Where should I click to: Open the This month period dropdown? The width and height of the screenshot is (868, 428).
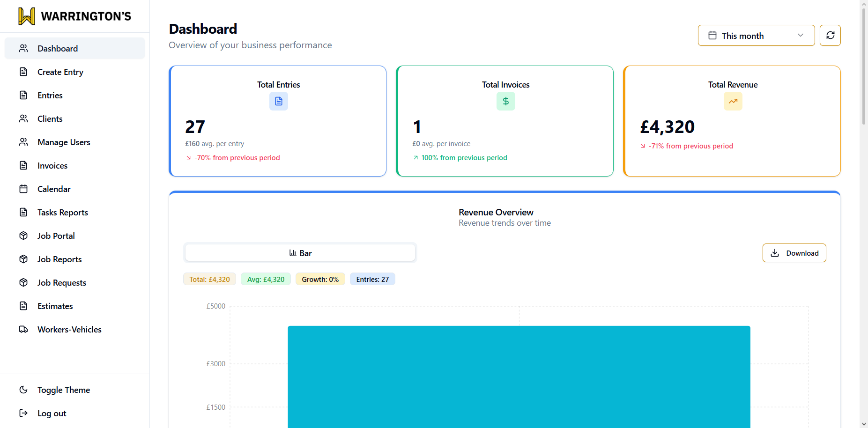click(756, 36)
